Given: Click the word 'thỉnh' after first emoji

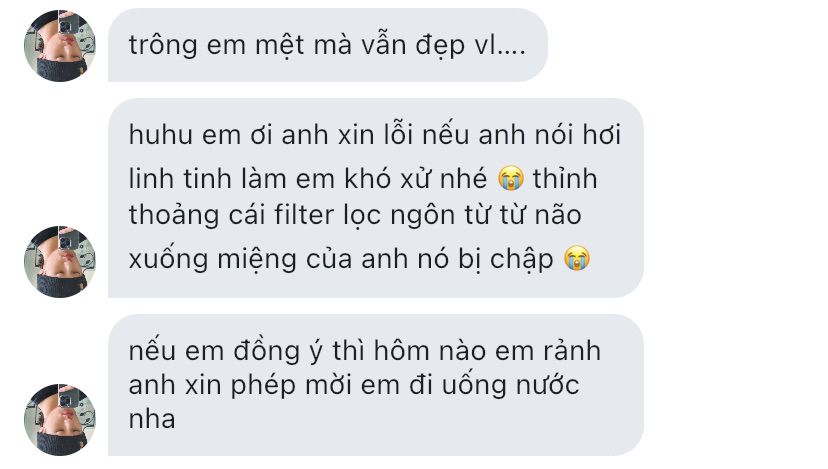Looking at the screenshot, I should (565, 178).
